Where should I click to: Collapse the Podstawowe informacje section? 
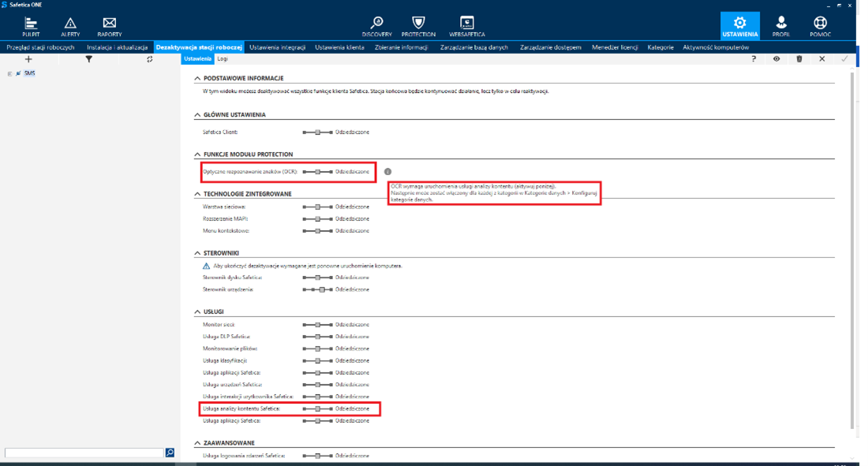[x=197, y=78]
